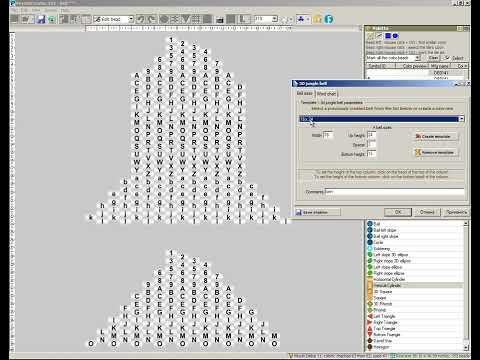Open dropdown arrow beside blue three-bead icon
480x360 pixels.
[308, 19]
